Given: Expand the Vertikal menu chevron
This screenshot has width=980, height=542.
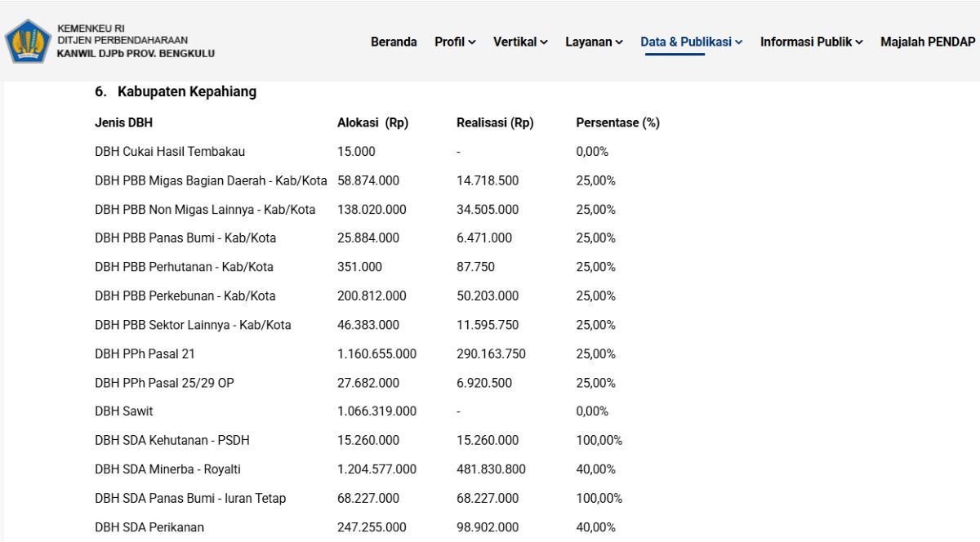Looking at the screenshot, I should [x=544, y=42].
